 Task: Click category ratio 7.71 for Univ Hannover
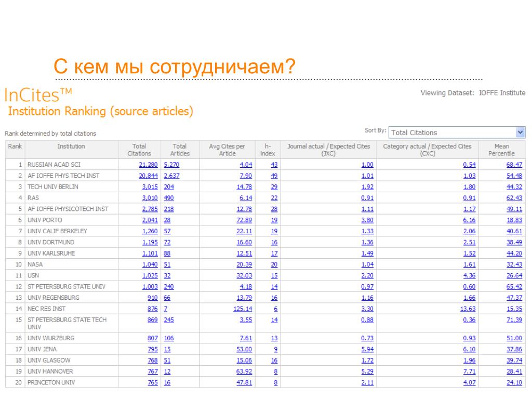pos(469,371)
